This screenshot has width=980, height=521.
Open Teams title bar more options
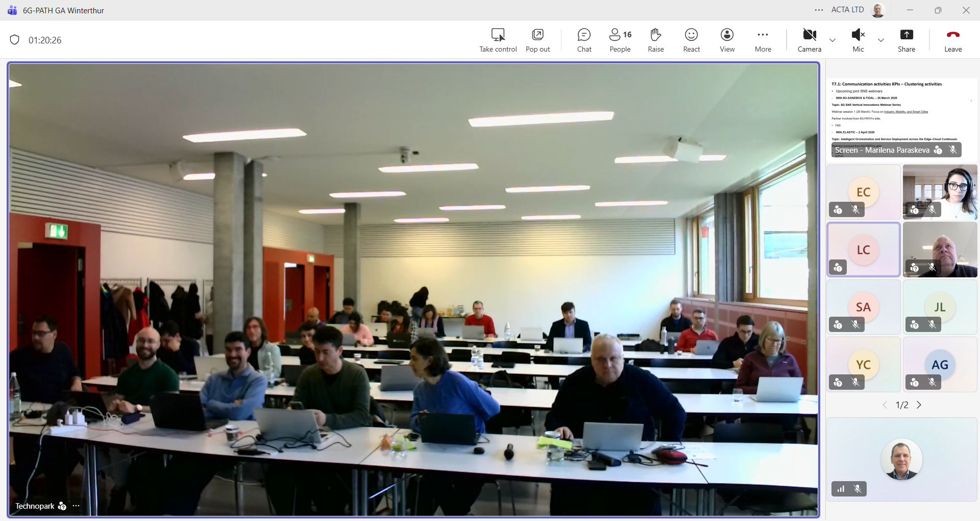(x=819, y=10)
